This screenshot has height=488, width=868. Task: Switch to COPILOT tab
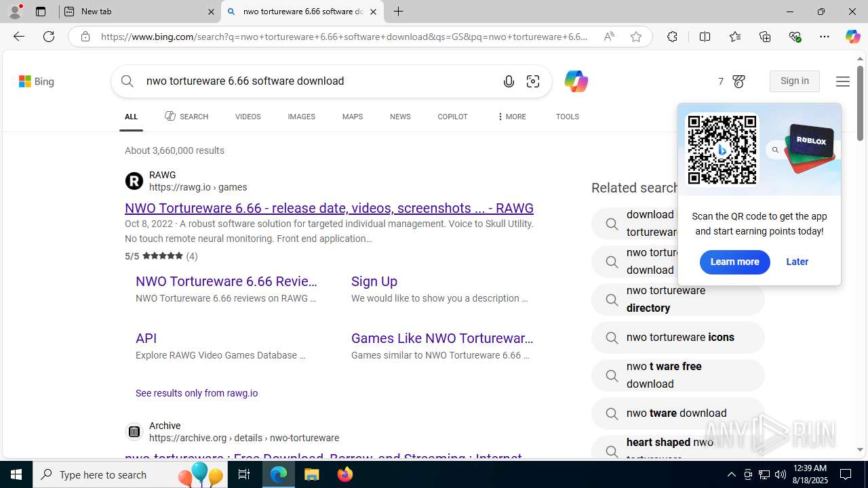452,117
